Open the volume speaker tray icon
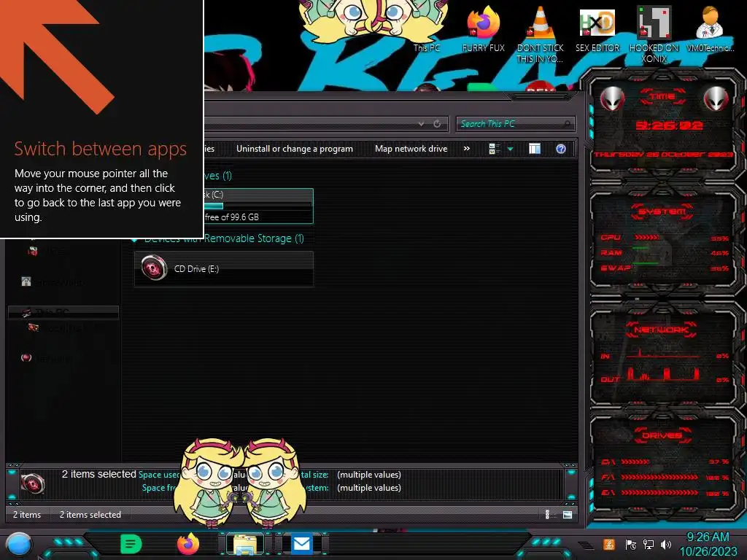Viewport: 747px width, 560px height. point(666,544)
